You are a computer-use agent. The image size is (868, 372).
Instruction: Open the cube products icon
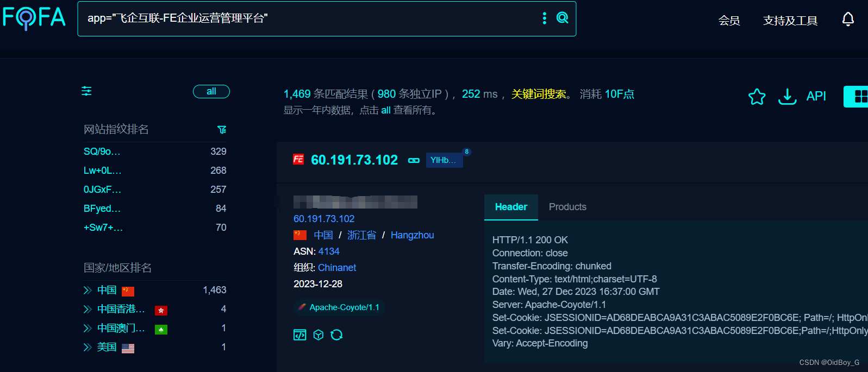[x=319, y=335]
